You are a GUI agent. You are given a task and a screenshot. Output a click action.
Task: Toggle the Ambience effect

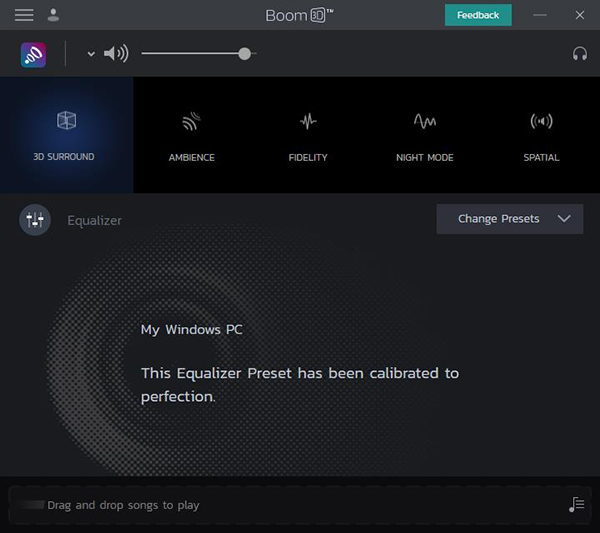click(x=191, y=134)
